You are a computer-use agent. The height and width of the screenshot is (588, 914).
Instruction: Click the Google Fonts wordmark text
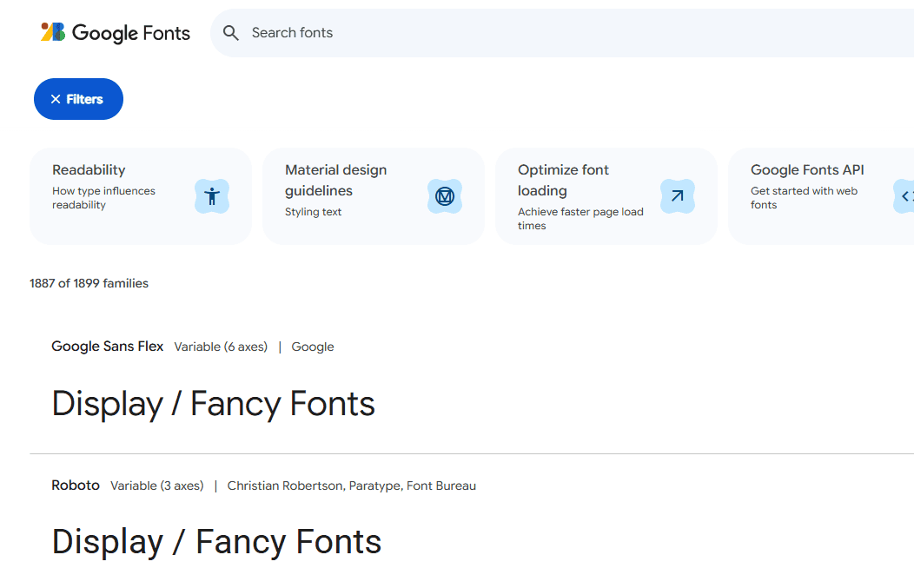click(131, 33)
